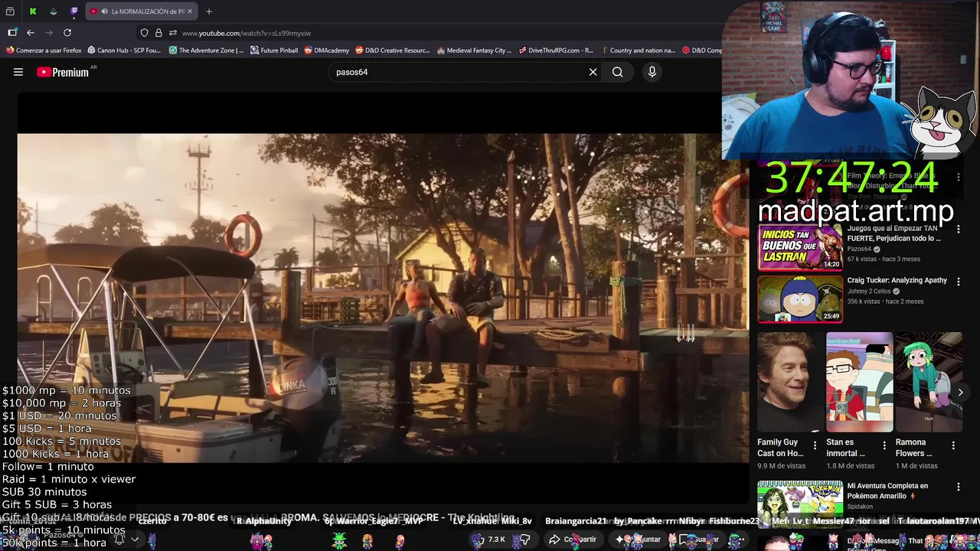Dislike the video with thumbs down

click(525, 540)
